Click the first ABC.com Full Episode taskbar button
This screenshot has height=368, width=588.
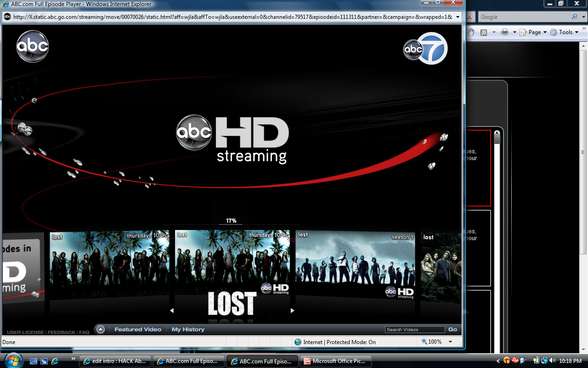click(x=189, y=361)
